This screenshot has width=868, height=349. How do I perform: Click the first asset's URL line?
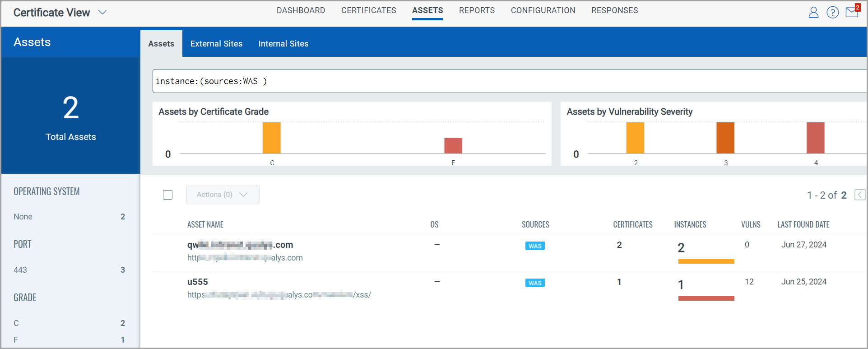point(245,258)
